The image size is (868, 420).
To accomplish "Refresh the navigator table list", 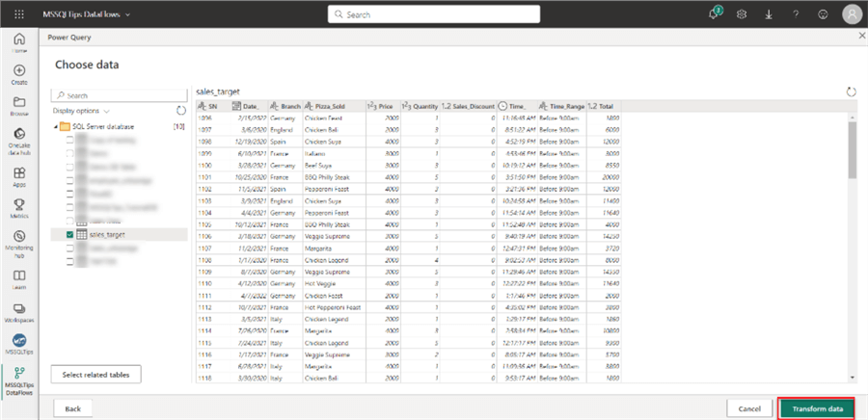I will pyautogui.click(x=181, y=111).
